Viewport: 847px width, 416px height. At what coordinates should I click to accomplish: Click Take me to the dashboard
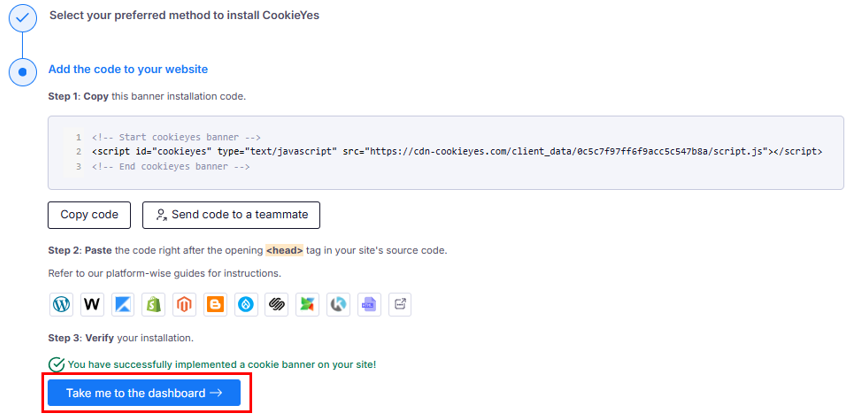[x=144, y=393]
